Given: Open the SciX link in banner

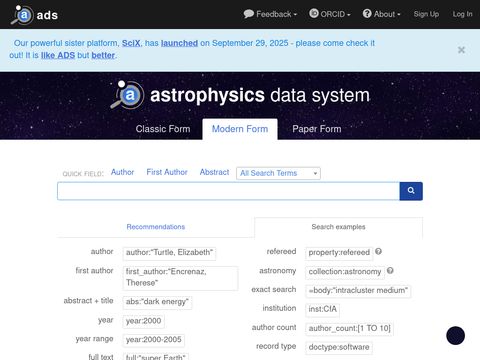Looking at the screenshot, I should 131,43.
